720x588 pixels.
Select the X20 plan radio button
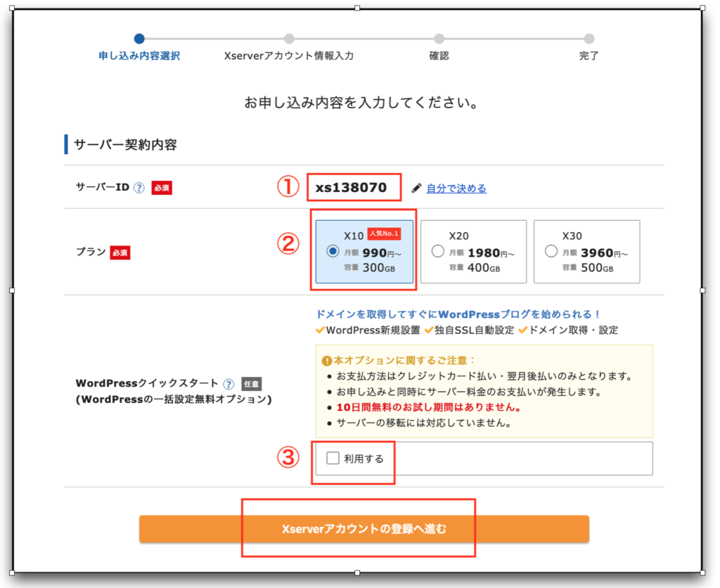pos(437,251)
